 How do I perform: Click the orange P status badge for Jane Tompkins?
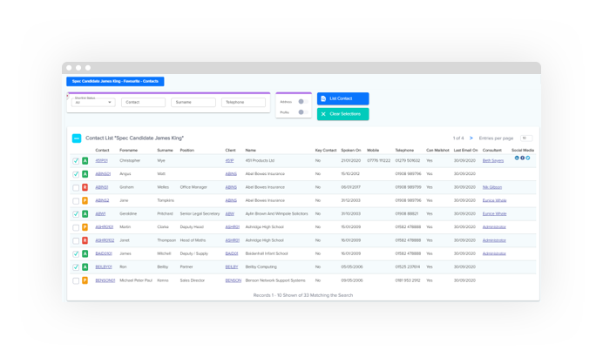[85, 200]
